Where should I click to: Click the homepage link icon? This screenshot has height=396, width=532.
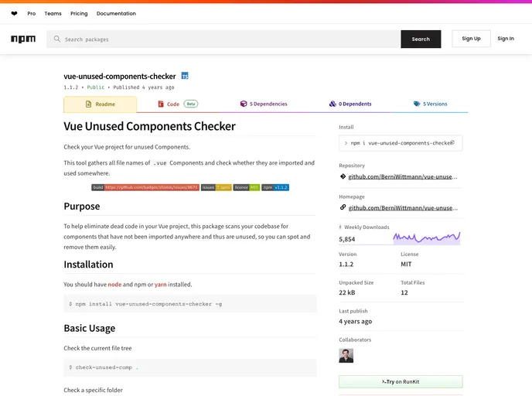tap(343, 207)
